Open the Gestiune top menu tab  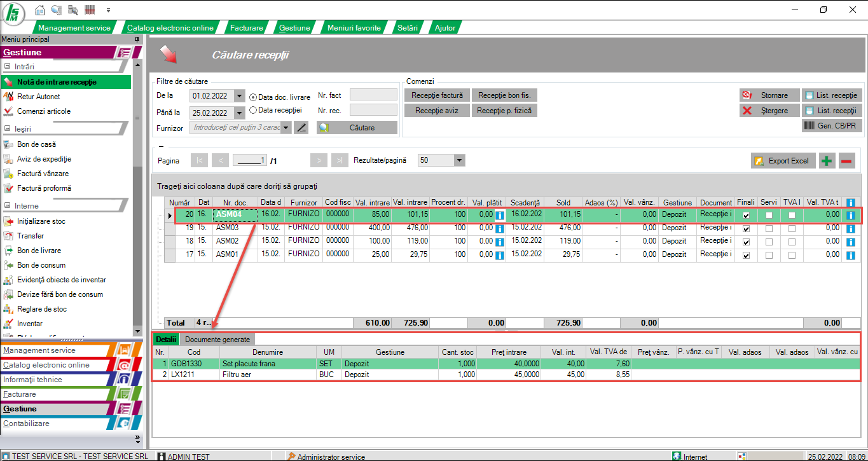(294, 28)
